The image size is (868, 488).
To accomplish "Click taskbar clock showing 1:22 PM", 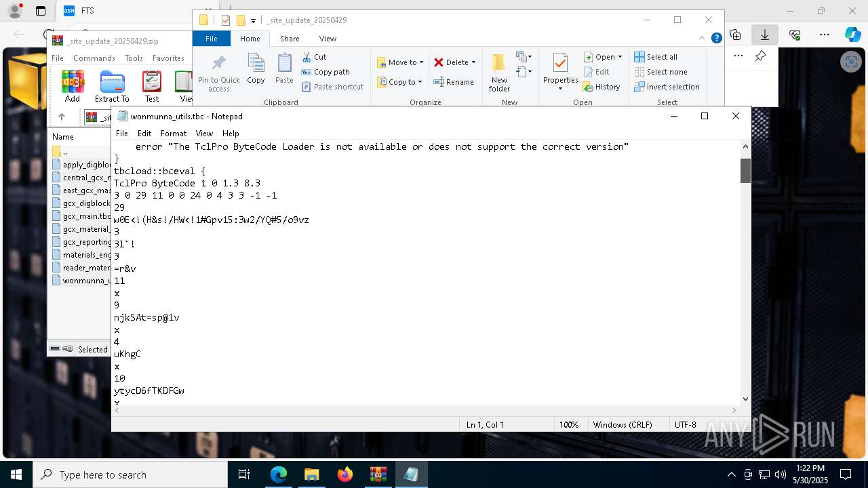I will pyautogui.click(x=810, y=474).
